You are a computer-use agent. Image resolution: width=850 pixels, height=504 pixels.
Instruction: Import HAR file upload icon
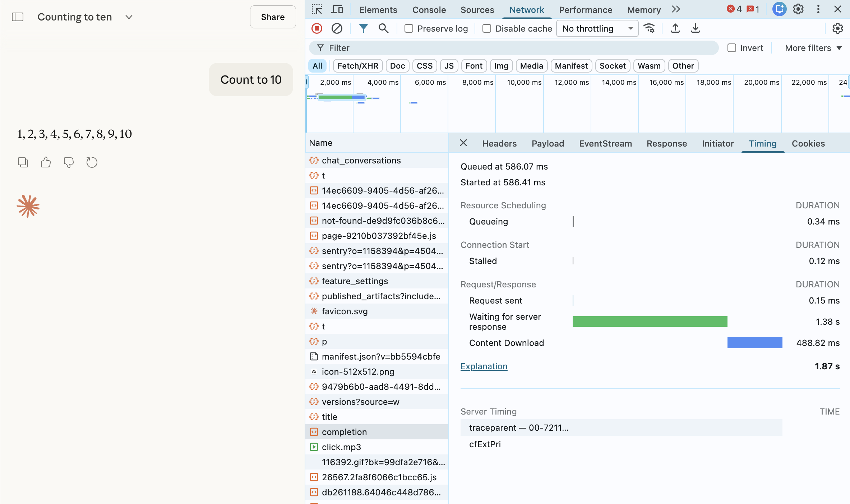click(675, 28)
